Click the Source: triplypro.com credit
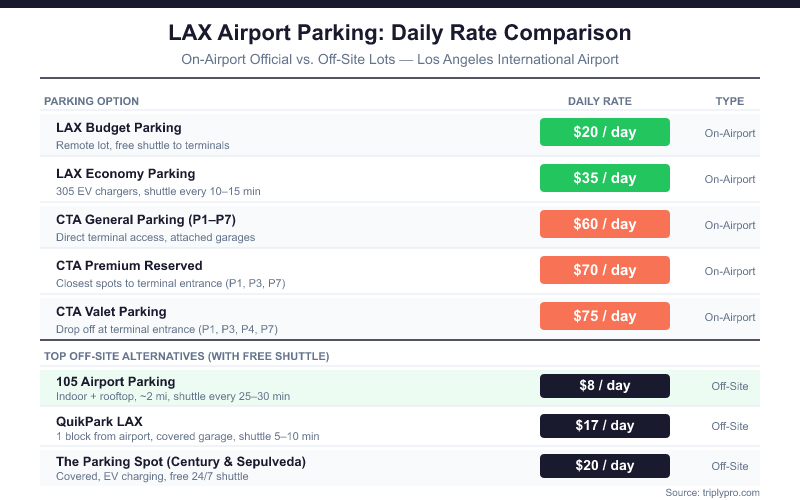 click(x=712, y=492)
